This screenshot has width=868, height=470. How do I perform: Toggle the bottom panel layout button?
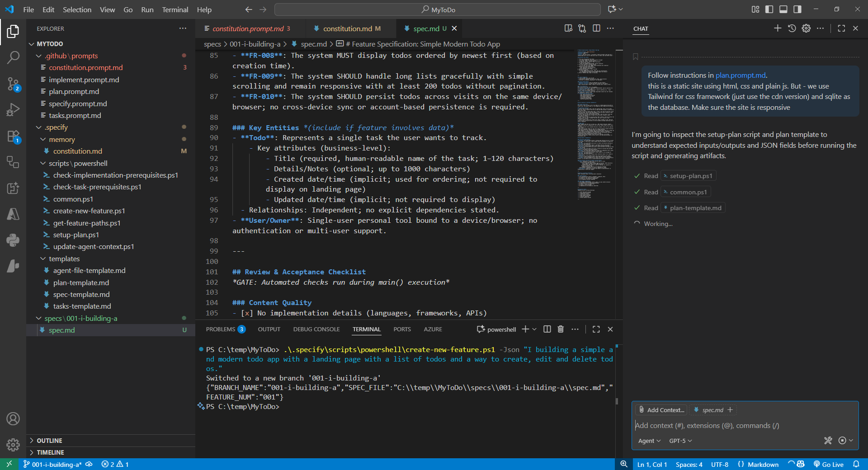coord(783,9)
